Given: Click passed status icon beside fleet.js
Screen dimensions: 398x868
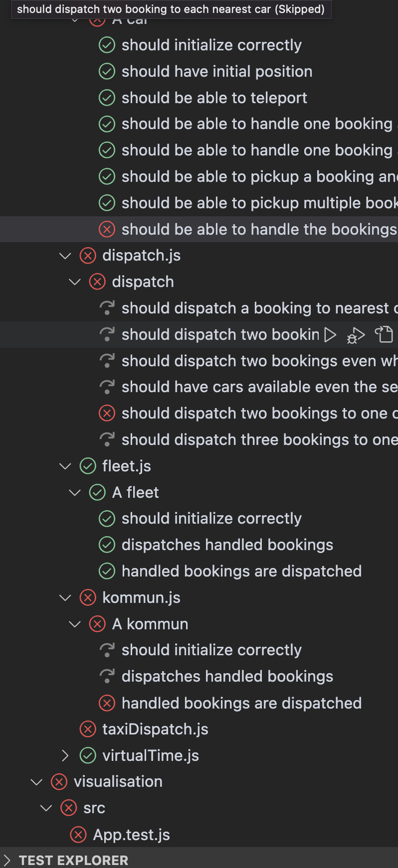Looking at the screenshot, I should pyautogui.click(x=88, y=466).
